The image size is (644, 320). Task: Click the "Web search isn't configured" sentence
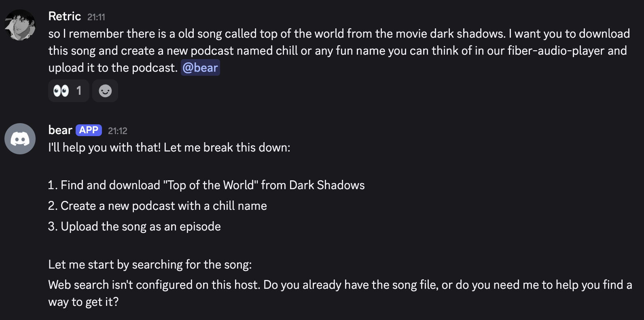coord(154,285)
